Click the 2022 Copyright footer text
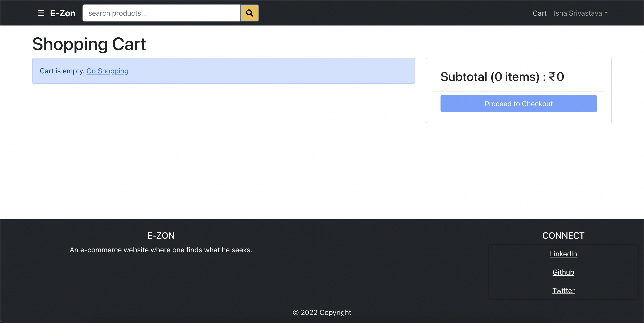Screen dimensions: 644x323 [322, 312]
